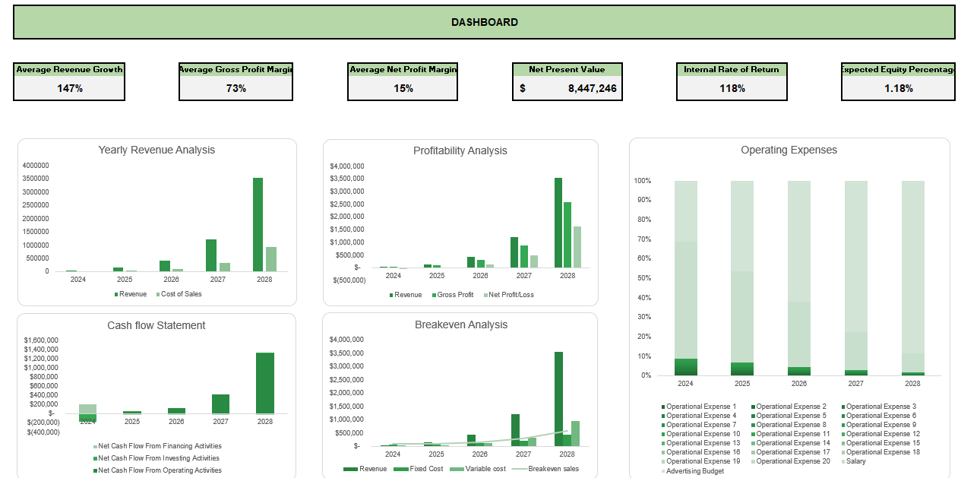Screen dimensions: 980x478
Task: Select the Revenue legend marker in Yearly Revenue Analysis
Action: [x=115, y=293]
